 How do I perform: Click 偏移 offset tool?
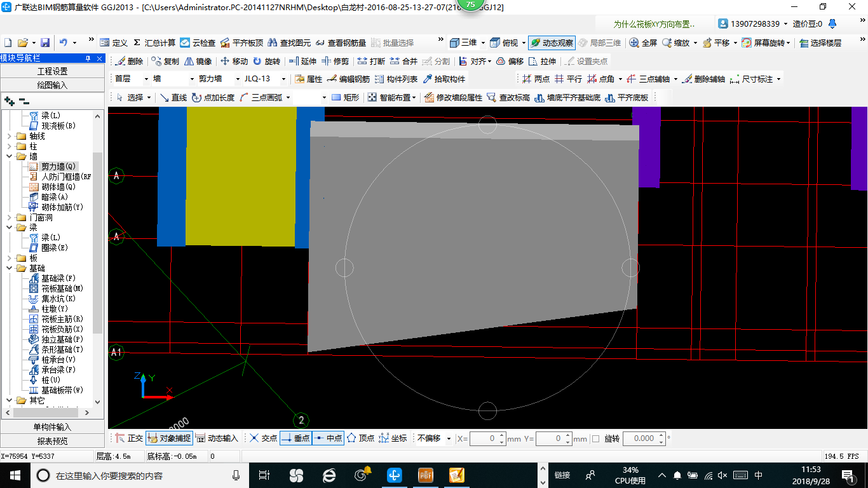coord(510,61)
